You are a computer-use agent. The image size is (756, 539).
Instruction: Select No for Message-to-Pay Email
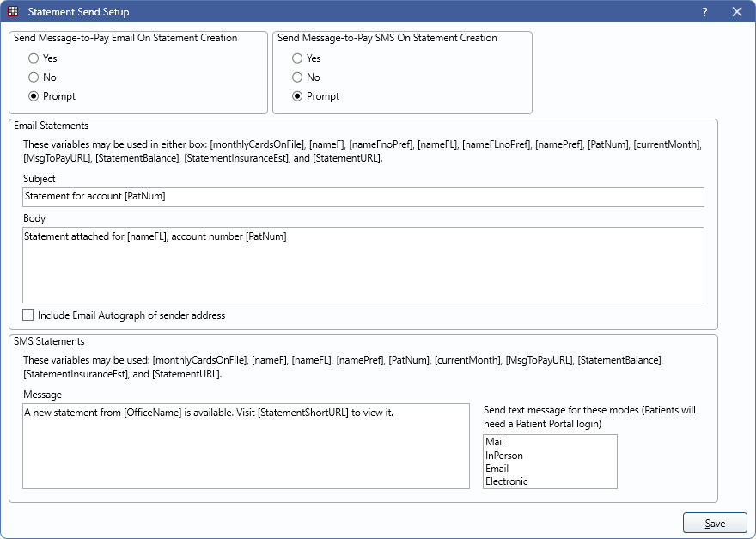click(x=34, y=77)
